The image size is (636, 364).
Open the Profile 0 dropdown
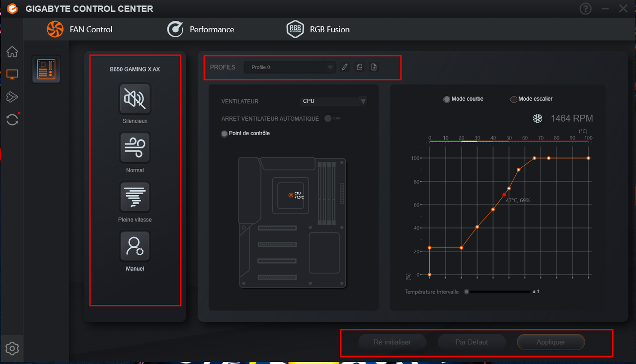coord(290,67)
